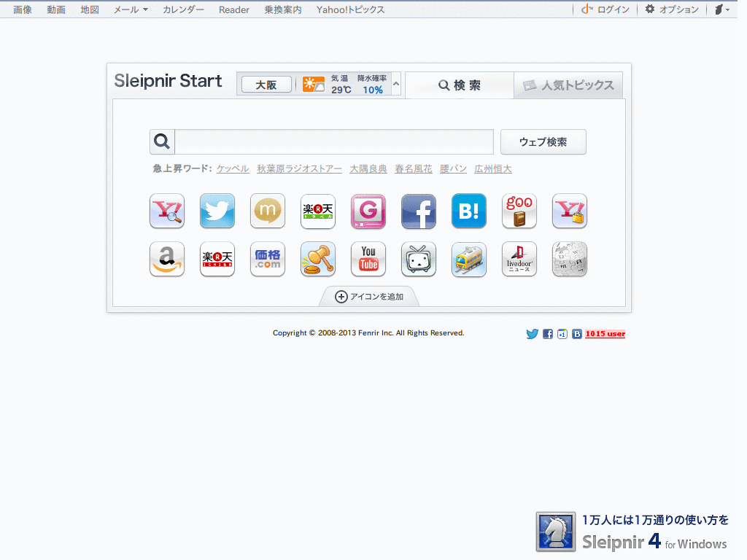Click アイコンを追加 button

369,297
